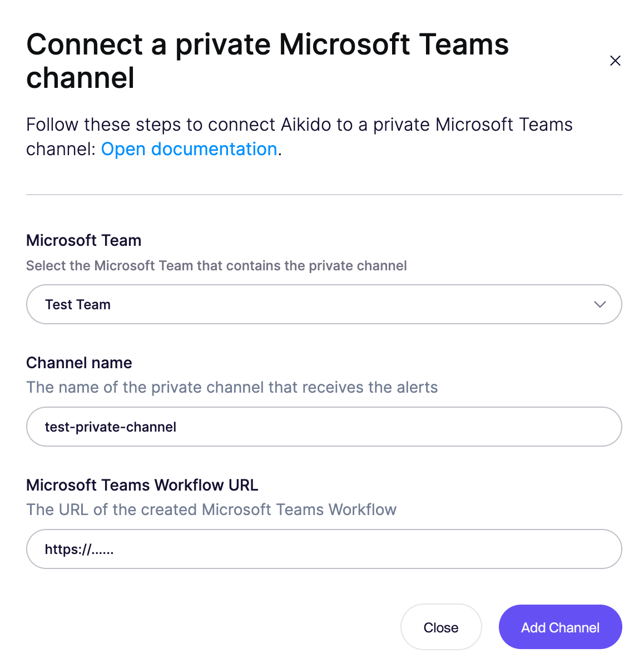The image size is (644, 663).
Task: Click the chevron arrow in Team selector
Action: point(600,304)
